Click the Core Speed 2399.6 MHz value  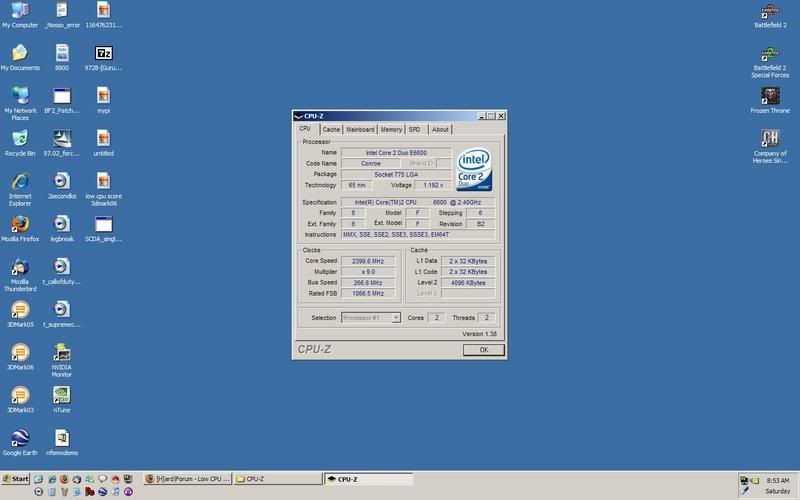click(x=368, y=261)
